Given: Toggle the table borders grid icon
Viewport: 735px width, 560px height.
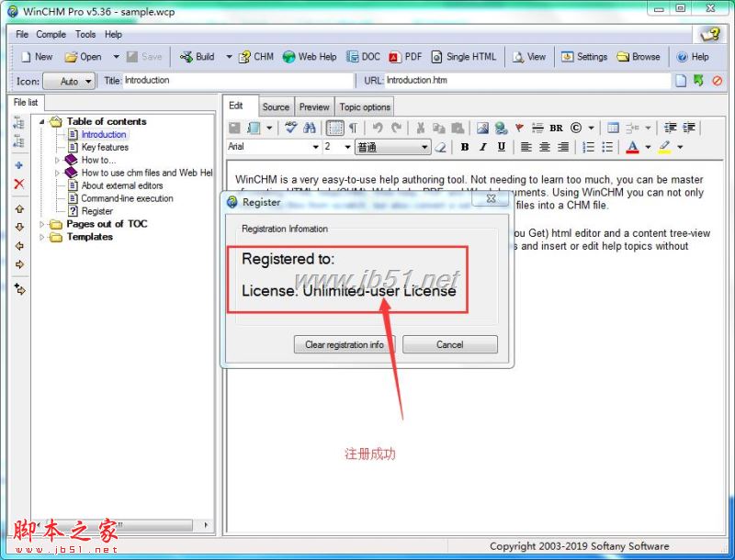Looking at the screenshot, I should pos(334,128).
